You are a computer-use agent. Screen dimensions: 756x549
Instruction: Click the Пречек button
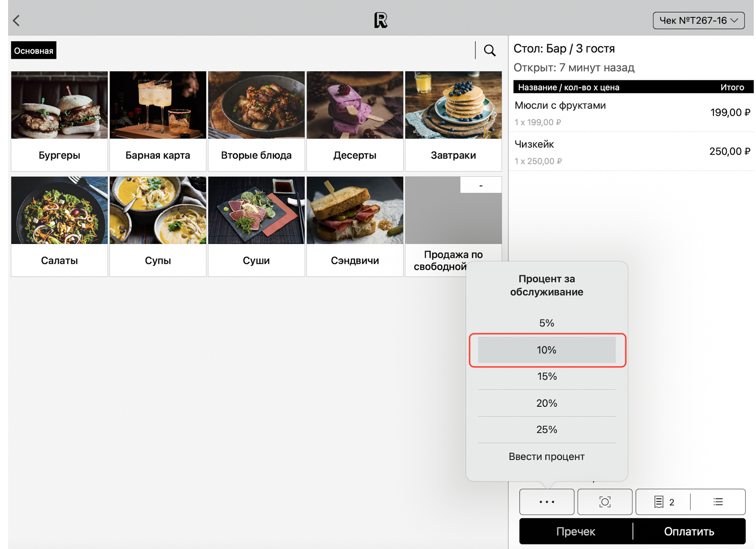tap(576, 531)
